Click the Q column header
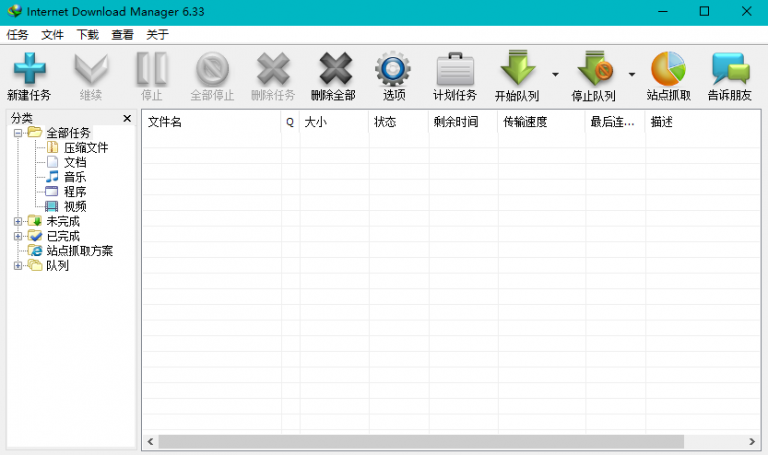The image size is (768, 455). (290, 122)
